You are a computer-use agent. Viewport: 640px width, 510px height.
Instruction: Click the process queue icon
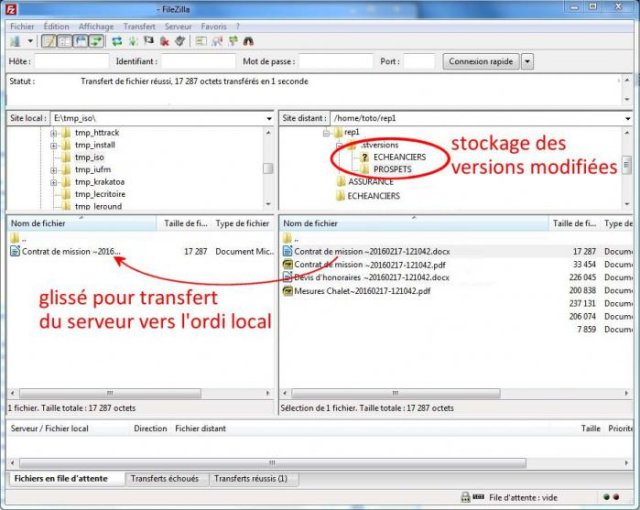133,41
